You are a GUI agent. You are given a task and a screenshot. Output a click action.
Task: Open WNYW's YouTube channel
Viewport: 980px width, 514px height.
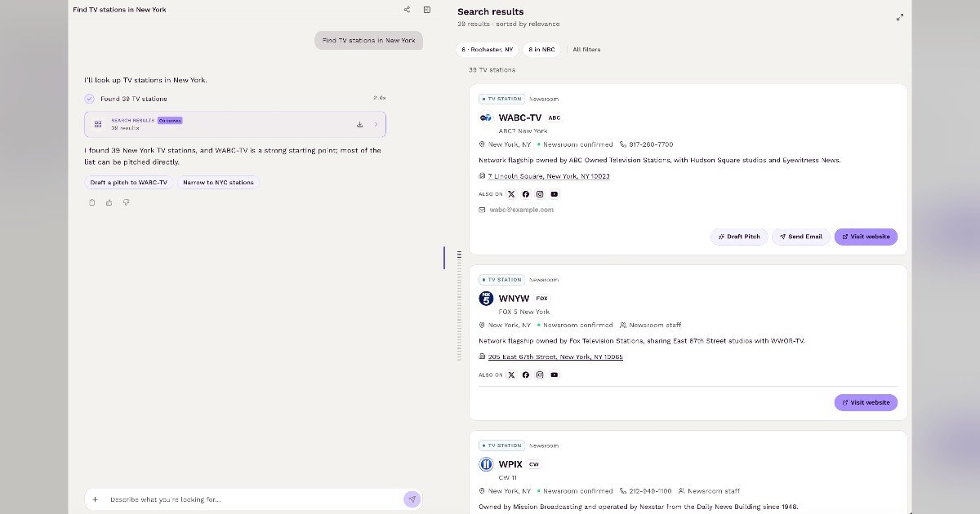coord(555,375)
